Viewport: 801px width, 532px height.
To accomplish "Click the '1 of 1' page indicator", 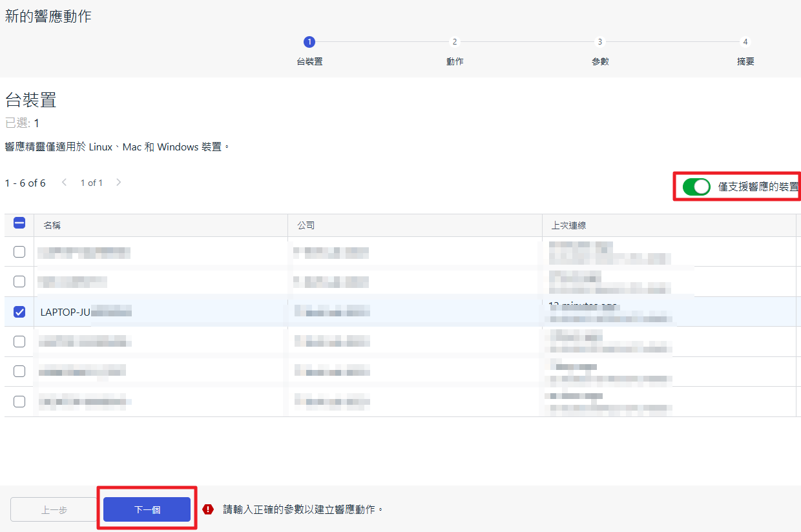I will click(92, 183).
